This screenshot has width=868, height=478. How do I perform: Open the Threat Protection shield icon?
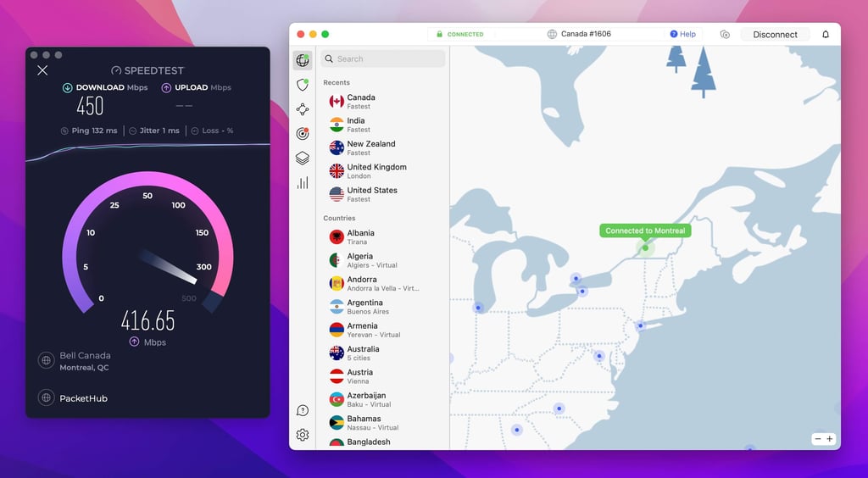303,85
